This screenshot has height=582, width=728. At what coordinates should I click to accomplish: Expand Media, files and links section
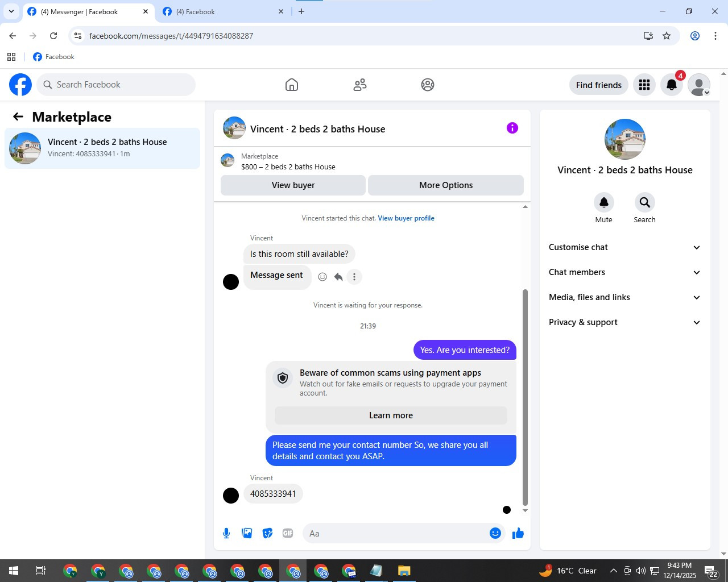click(x=625, y=297)
